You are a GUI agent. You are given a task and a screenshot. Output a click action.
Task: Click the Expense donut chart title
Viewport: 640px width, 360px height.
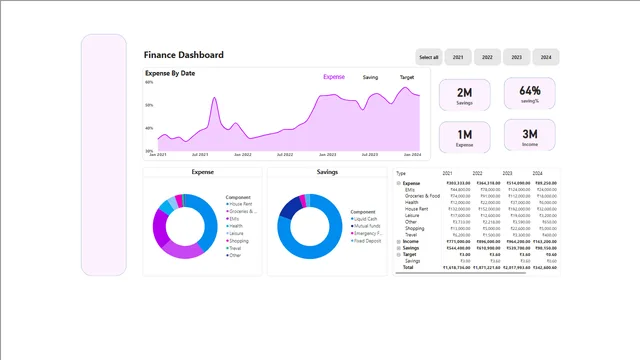(x=202, y=172)
